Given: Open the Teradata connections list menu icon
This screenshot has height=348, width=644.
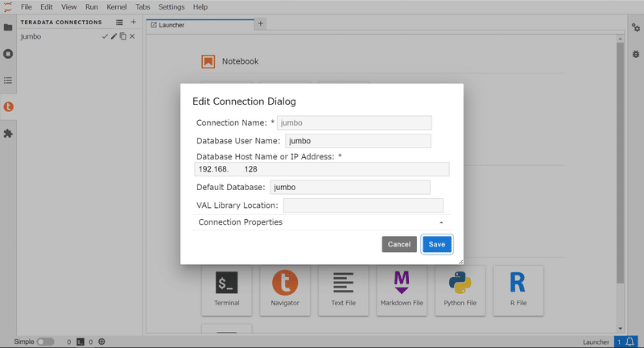Looking at the screenshot, I should click(119, 23).
